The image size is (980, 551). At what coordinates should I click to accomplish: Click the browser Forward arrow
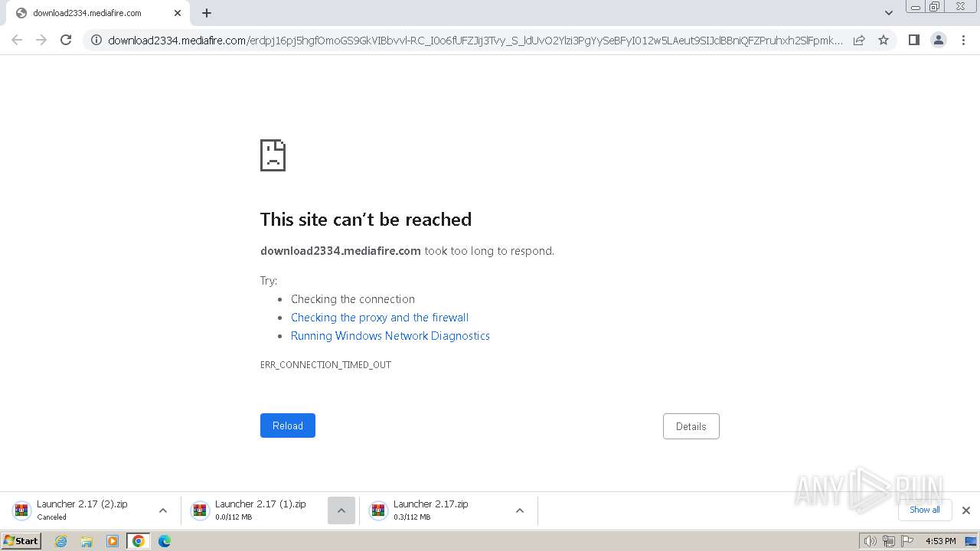pos(41,40)
